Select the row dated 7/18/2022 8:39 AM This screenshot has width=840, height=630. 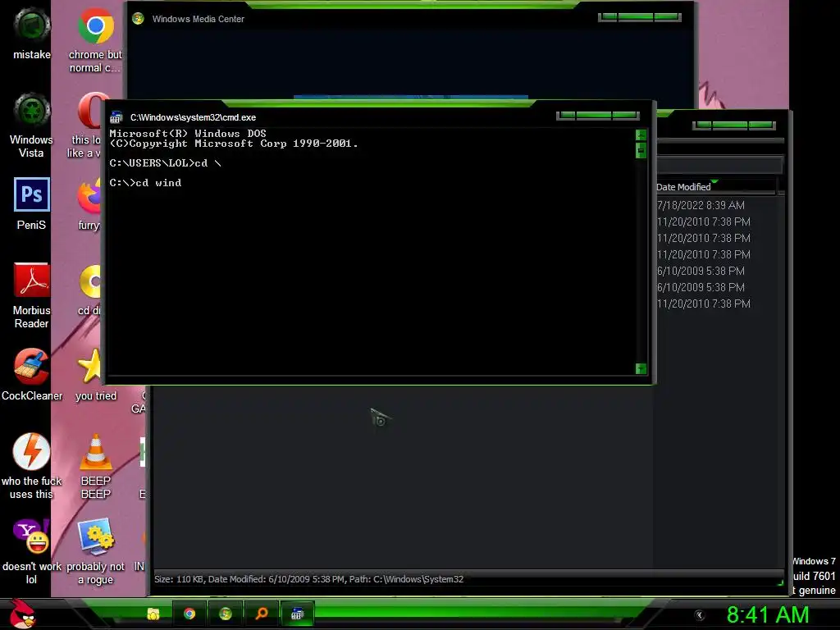coord(701,205)
